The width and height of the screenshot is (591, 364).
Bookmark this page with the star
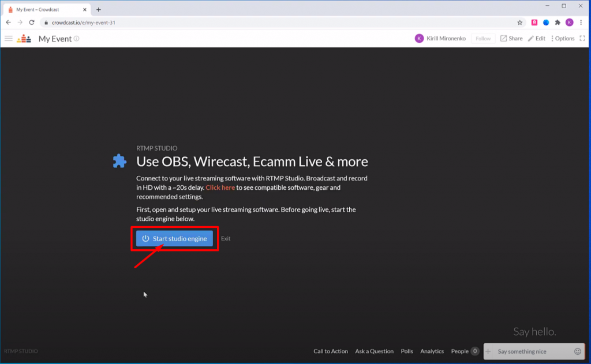tap(520, 22)
